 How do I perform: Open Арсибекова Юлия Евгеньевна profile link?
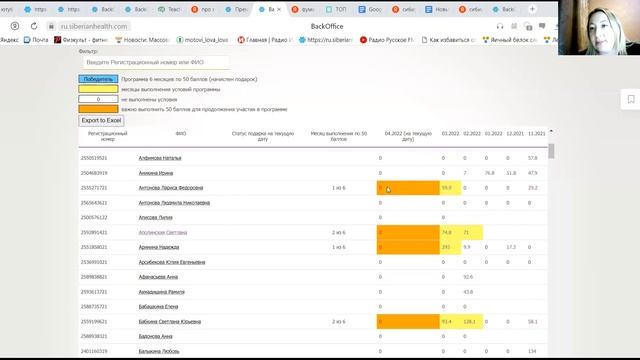172,262
